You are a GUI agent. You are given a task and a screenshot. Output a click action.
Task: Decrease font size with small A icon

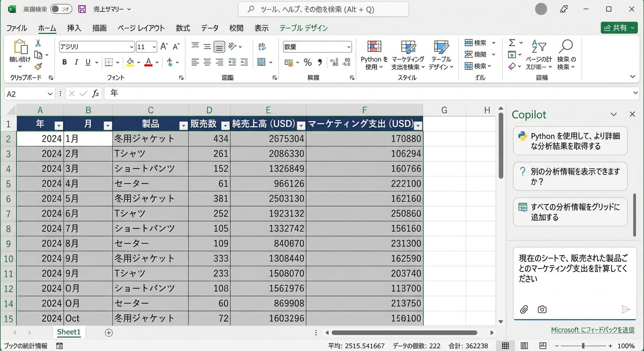[176, 47]
